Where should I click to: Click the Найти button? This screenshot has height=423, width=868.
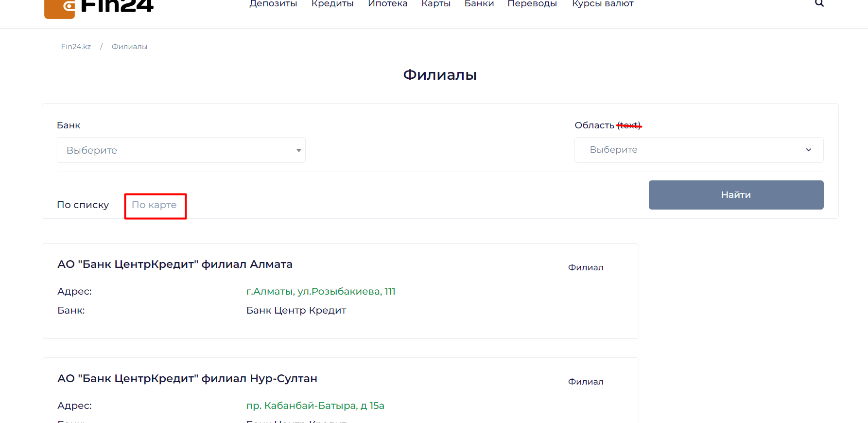[x=736, y=195]
